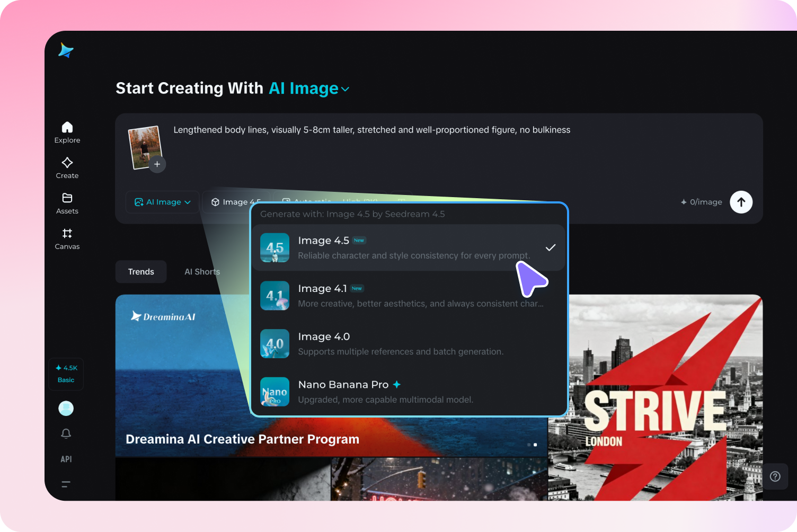Click the 0/image credit cost label
Image resolution: width=797 pixels, height=532 pixels.
tap(702, 202)
